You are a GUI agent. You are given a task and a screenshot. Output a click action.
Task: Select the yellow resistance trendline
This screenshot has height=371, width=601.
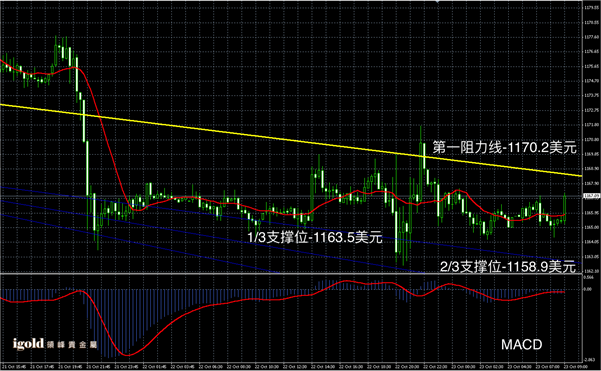point(291,140)
